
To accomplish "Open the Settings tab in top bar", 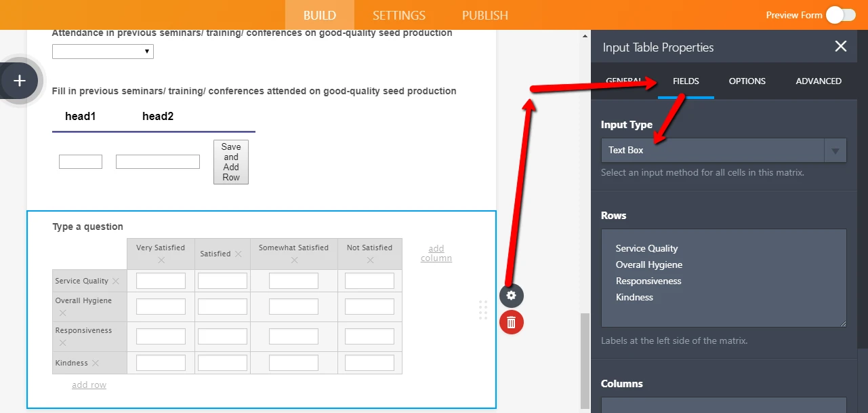I will (x=398, y=15).
